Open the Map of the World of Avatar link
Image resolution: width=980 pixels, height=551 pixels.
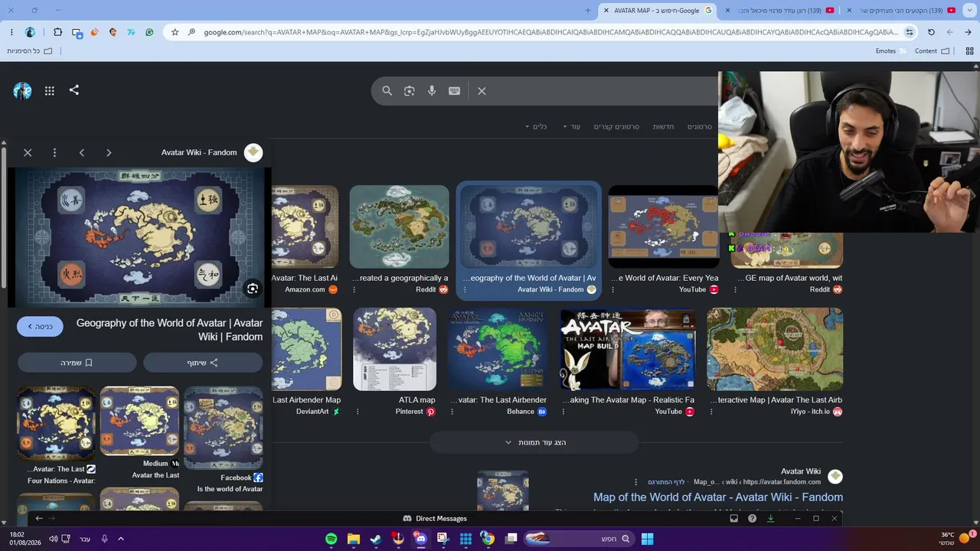click(718, 497)
